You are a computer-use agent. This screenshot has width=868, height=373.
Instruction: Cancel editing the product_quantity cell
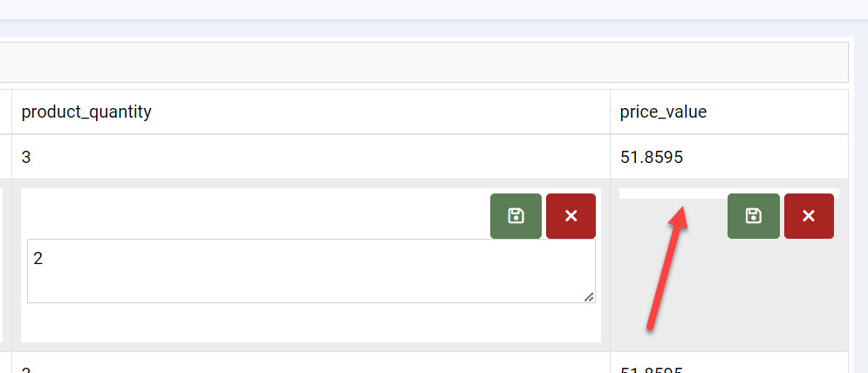571,216
